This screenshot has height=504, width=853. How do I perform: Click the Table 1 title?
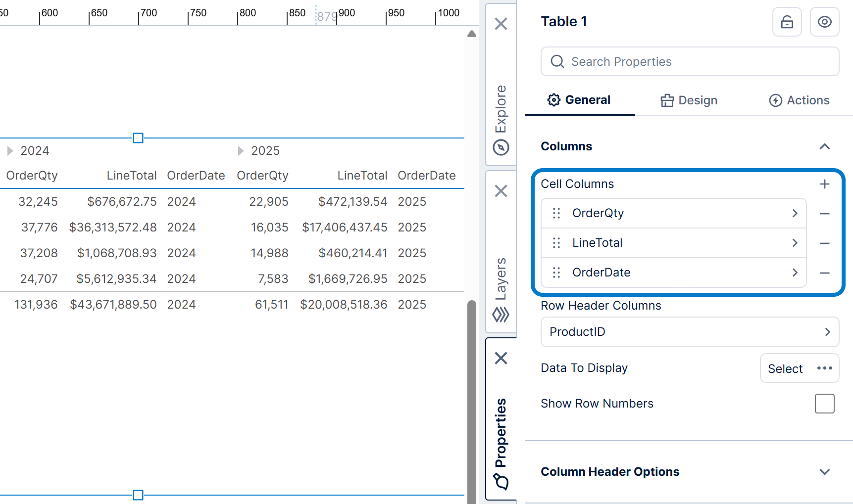[x=564, y=22]
